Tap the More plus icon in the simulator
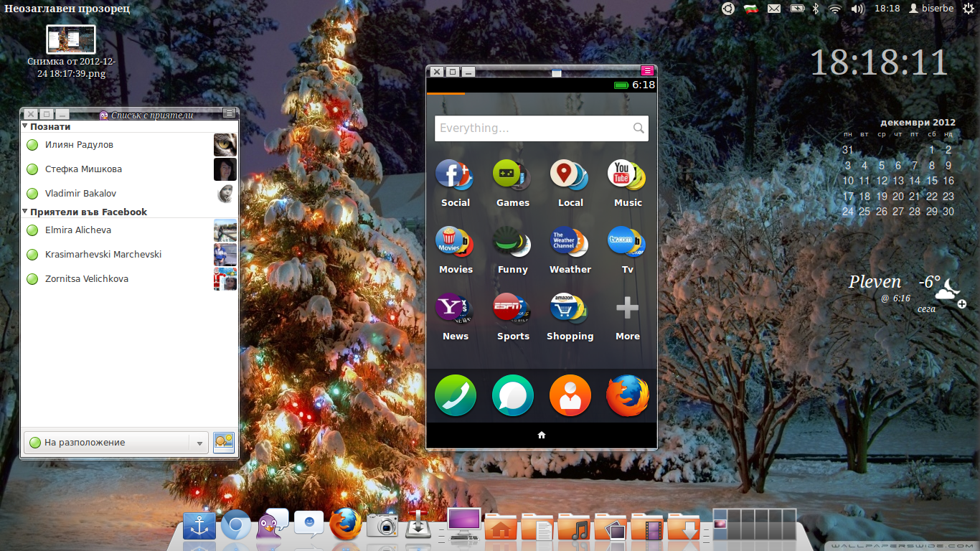This screenshot has width=980, height=551. tap(627, 309)
